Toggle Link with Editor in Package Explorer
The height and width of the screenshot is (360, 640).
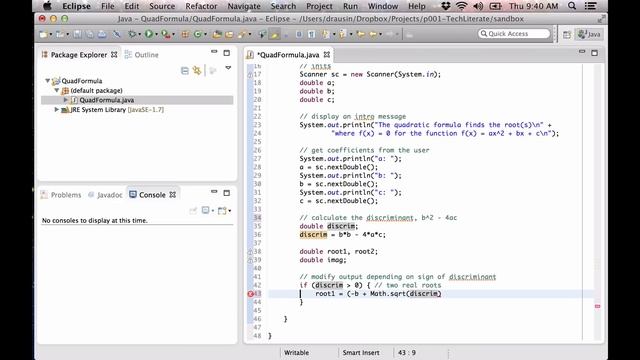pyautogui.click(x=197, y=71)
